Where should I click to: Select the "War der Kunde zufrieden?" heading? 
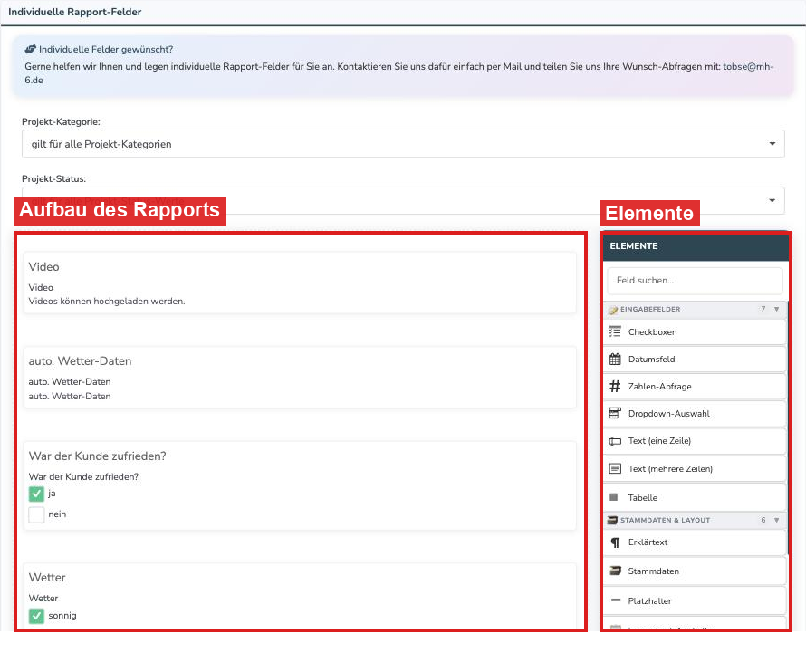coord(98,456)
